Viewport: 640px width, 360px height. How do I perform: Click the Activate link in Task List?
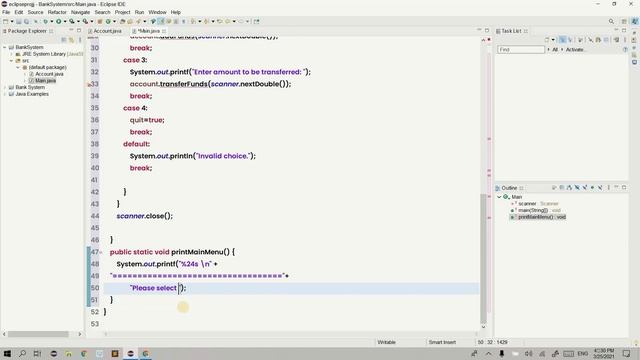575,49
